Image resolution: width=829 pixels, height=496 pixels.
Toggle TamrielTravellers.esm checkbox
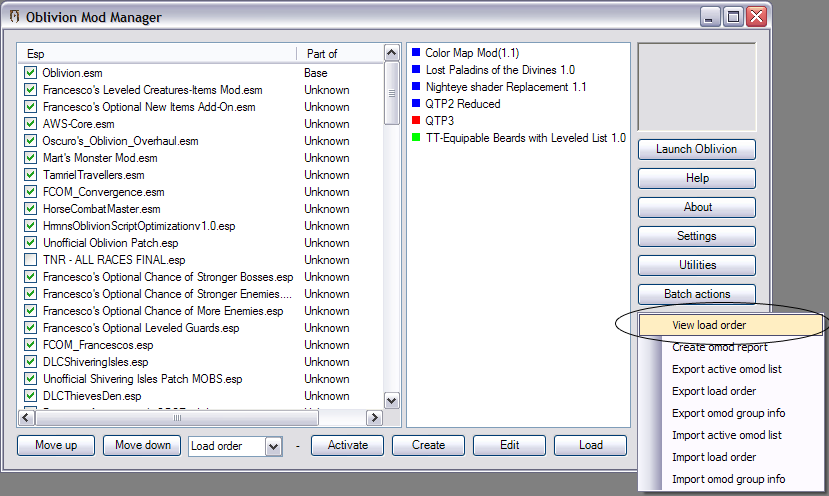tap(30, 174)
